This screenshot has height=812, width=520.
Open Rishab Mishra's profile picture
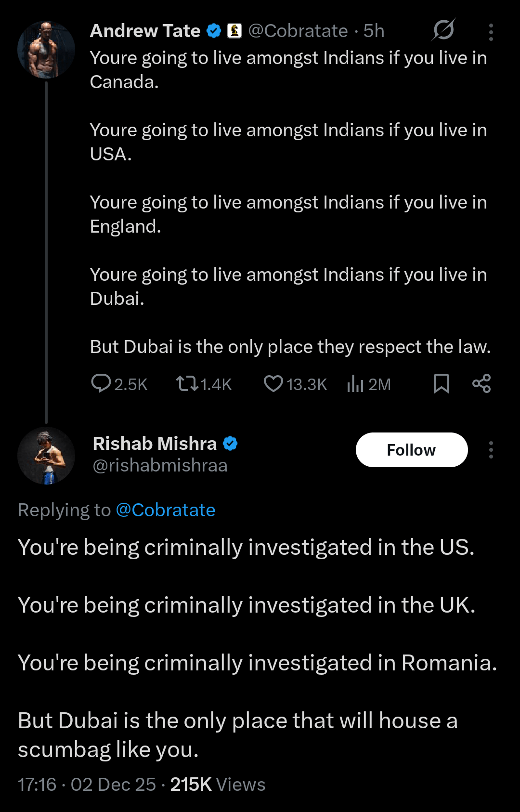[x=46, y=455]
